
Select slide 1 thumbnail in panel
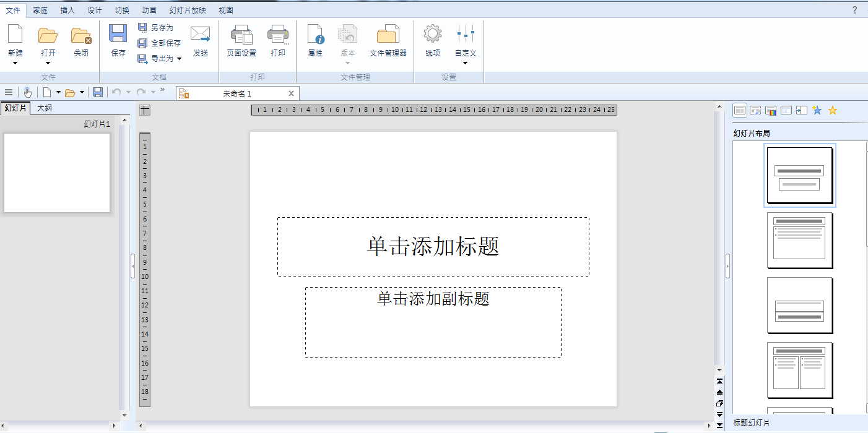57,173
